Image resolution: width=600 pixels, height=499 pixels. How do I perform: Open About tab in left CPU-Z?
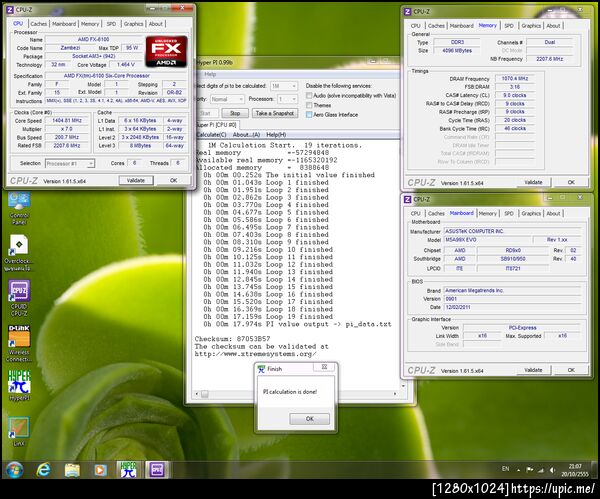[x=155, y=24]
